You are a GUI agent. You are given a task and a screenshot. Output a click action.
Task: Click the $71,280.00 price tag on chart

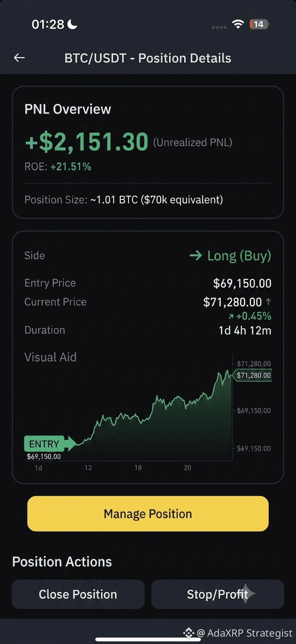253,375
